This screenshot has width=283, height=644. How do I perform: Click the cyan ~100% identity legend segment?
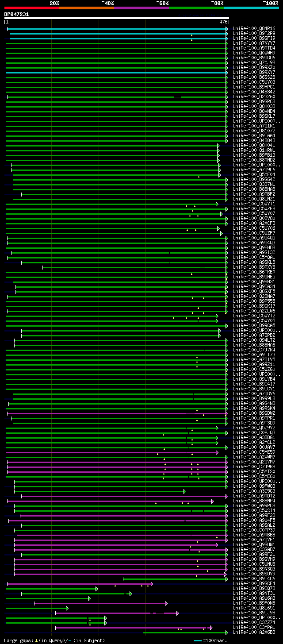pyautogui.click(x=251, y=8)
